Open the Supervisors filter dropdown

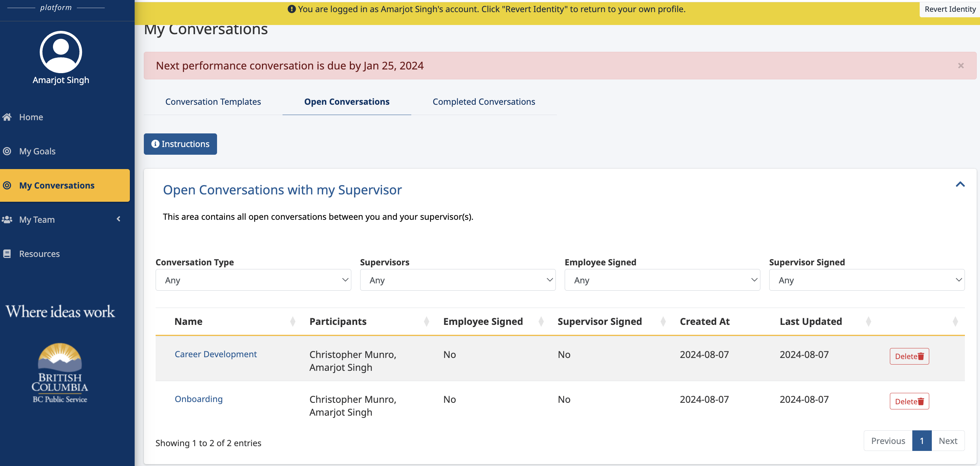(458, 280)
